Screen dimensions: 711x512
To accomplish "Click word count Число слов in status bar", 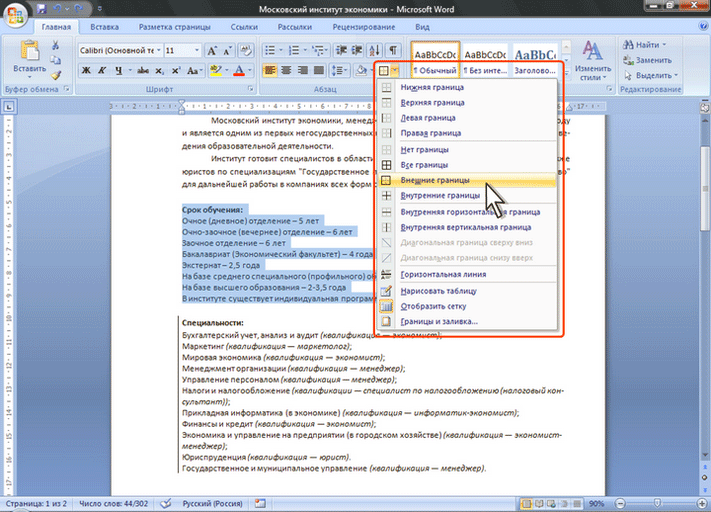I will [113, 503].
